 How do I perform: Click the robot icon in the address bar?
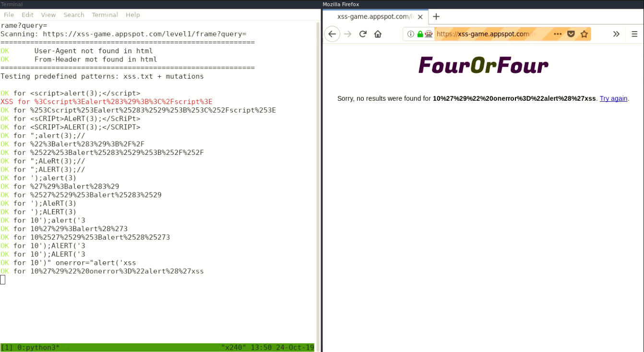coord(429,34)
